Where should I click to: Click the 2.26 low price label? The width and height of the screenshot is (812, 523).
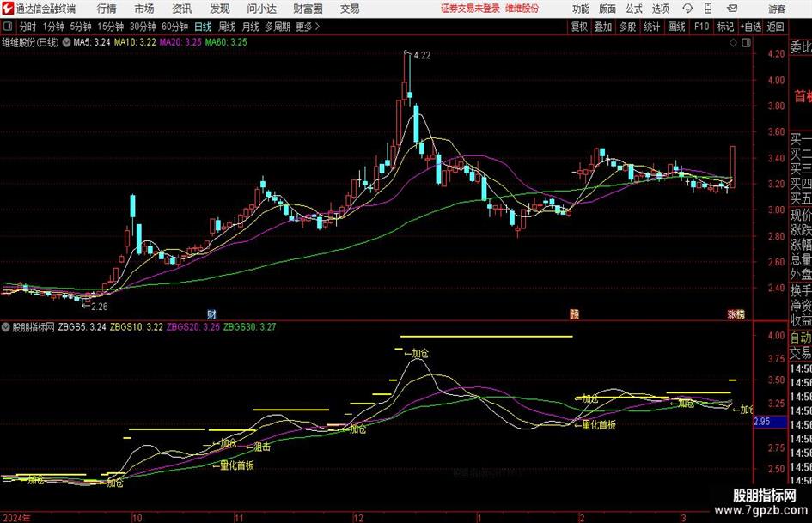click(x=100, y=307)
